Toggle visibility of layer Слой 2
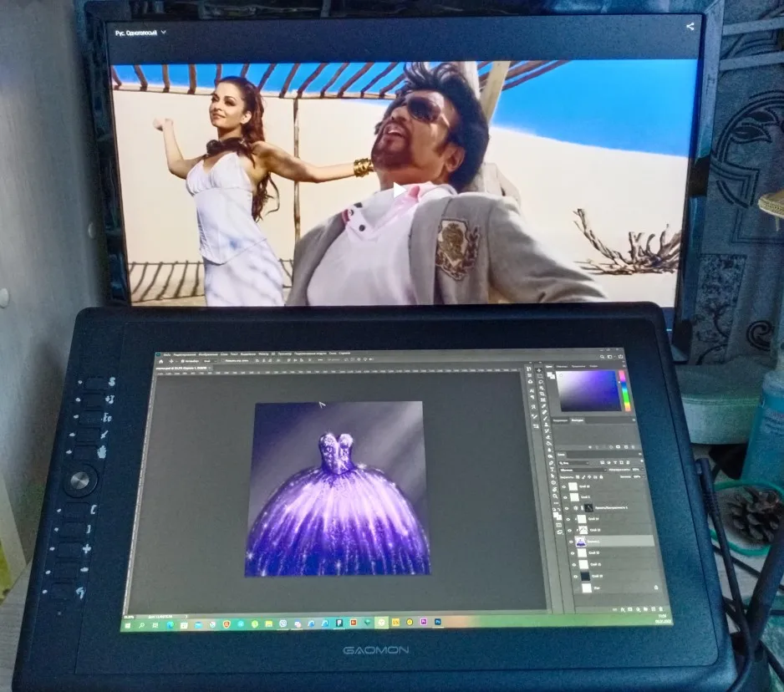 (565, 497)
